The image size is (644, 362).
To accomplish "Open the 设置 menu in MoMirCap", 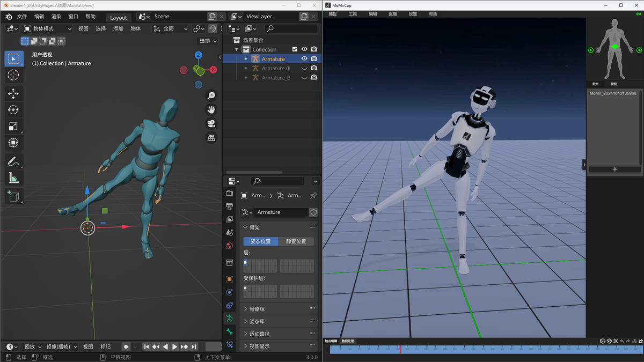I will (412, 14).
